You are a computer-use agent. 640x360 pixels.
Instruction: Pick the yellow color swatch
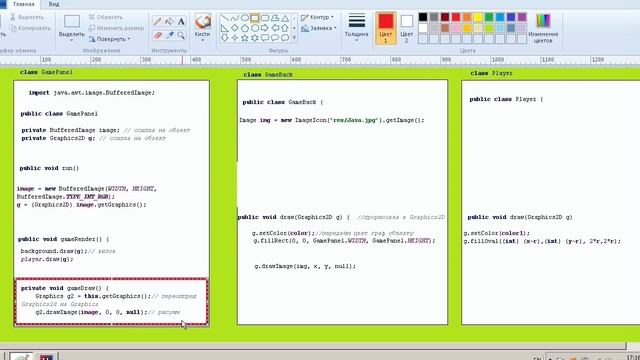[x=478, y=17]
